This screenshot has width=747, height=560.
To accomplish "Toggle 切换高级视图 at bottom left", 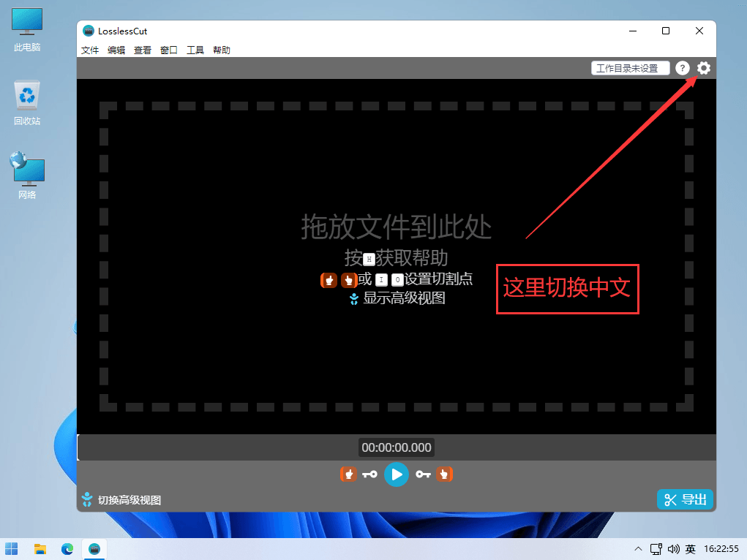I will click(x=121, y=500).
